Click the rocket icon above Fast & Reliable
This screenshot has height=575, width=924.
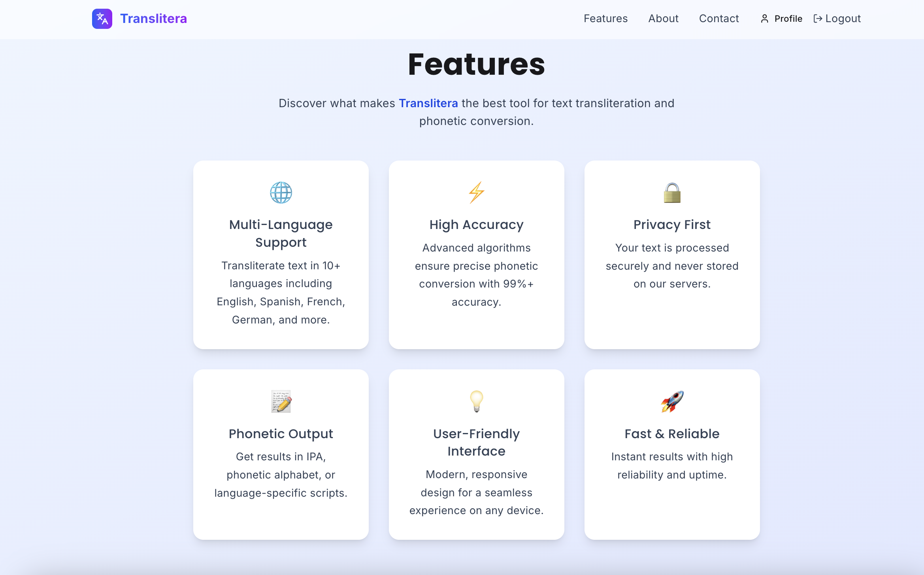coord(672,402)
